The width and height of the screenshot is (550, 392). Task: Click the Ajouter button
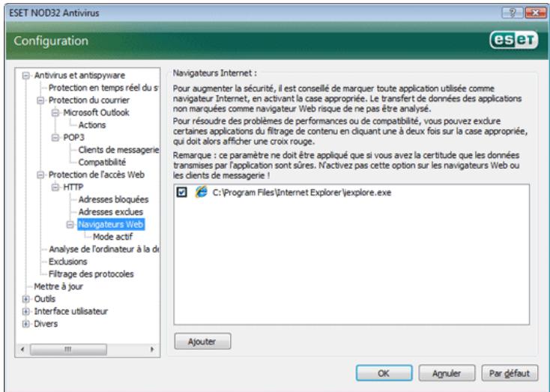tap(202, 341)
